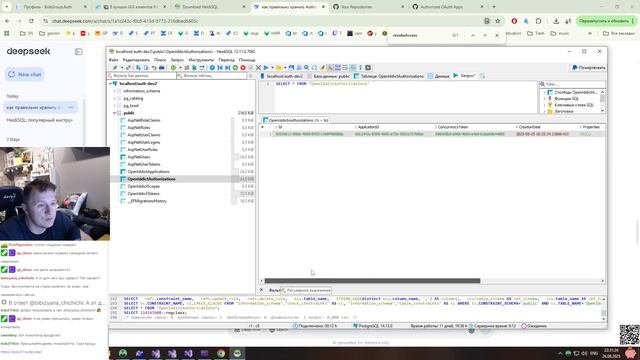Screen dimensions: 640x360
Task: Close the browser find bar
Action: click(x=497, y=36)
